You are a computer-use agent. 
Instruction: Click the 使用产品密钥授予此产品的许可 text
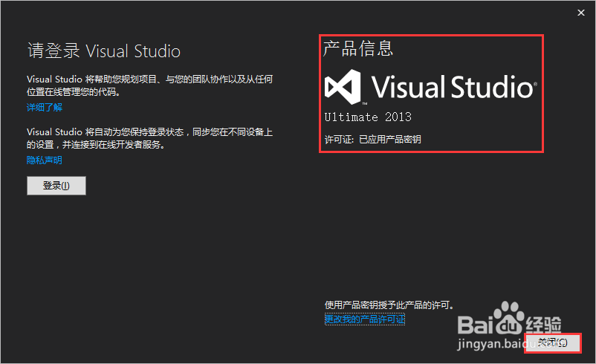coord(389,305)
